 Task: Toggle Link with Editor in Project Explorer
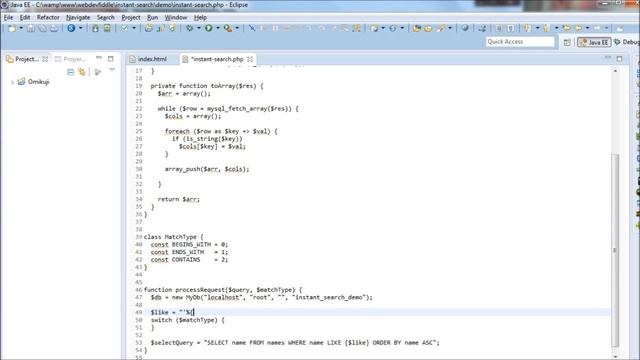(x=82, y=72)
